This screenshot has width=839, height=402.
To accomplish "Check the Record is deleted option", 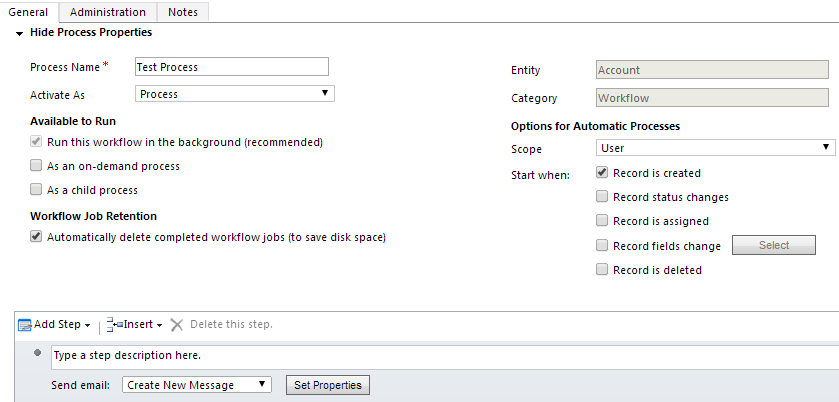I will coord(602,270).
